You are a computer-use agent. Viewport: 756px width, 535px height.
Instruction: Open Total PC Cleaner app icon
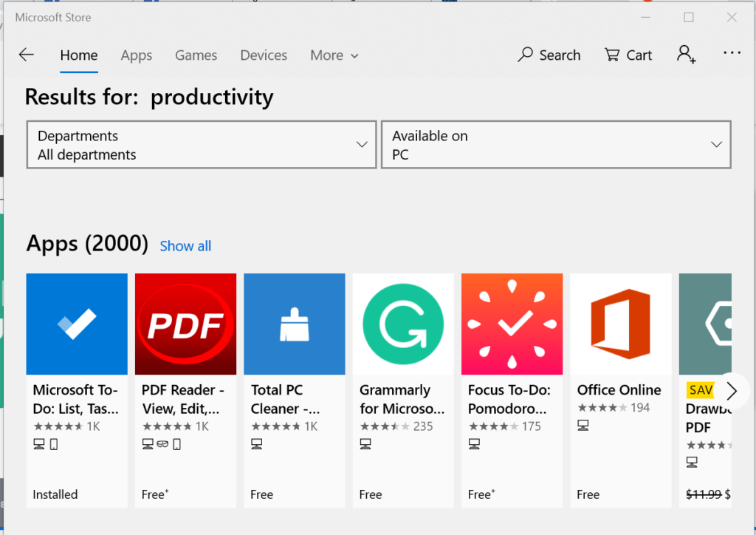(x=294, y=324)
